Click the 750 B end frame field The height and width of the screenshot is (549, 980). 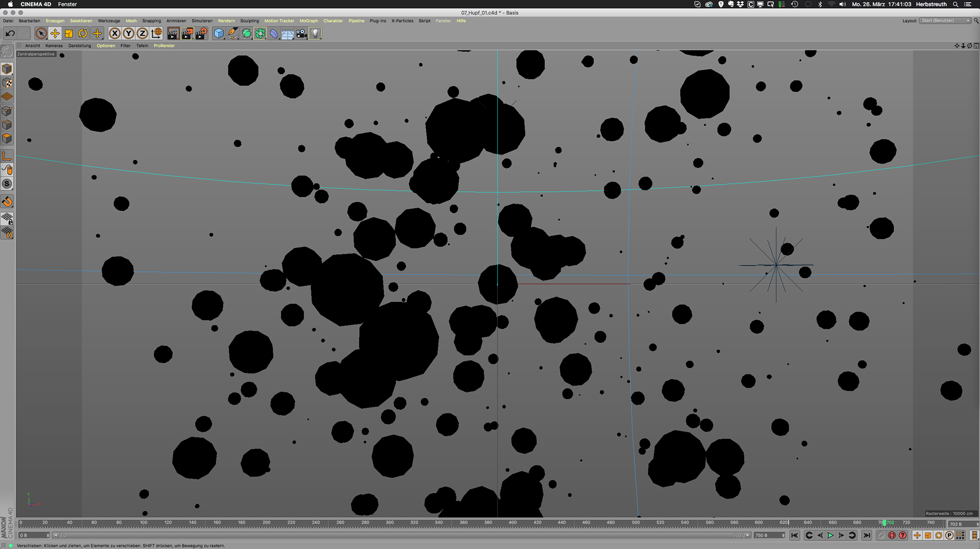770,535
